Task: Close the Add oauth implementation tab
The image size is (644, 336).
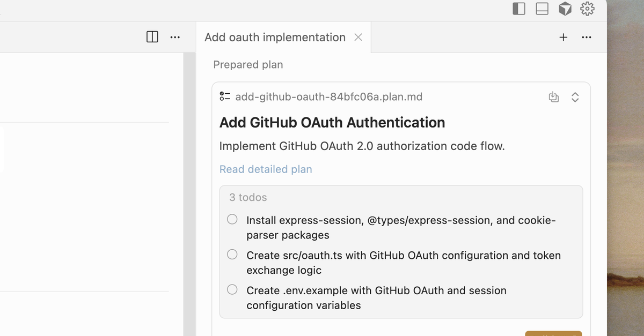Action: [x=358, y=37]
